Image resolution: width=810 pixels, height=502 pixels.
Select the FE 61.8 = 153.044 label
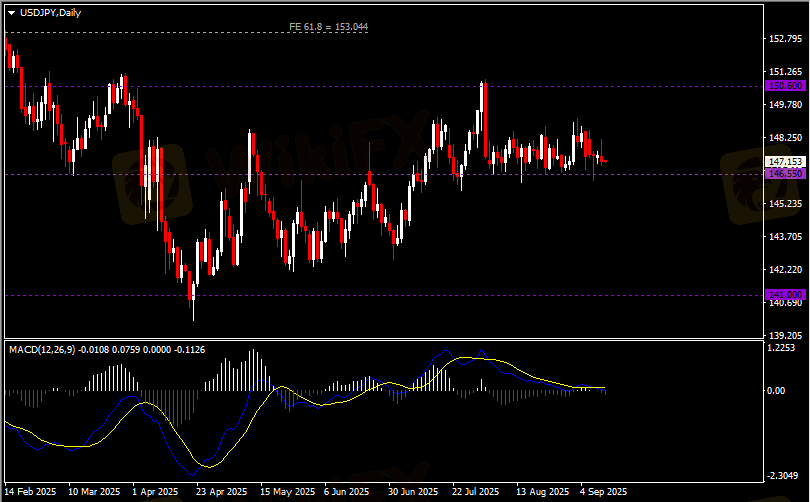tap(327, 27)
